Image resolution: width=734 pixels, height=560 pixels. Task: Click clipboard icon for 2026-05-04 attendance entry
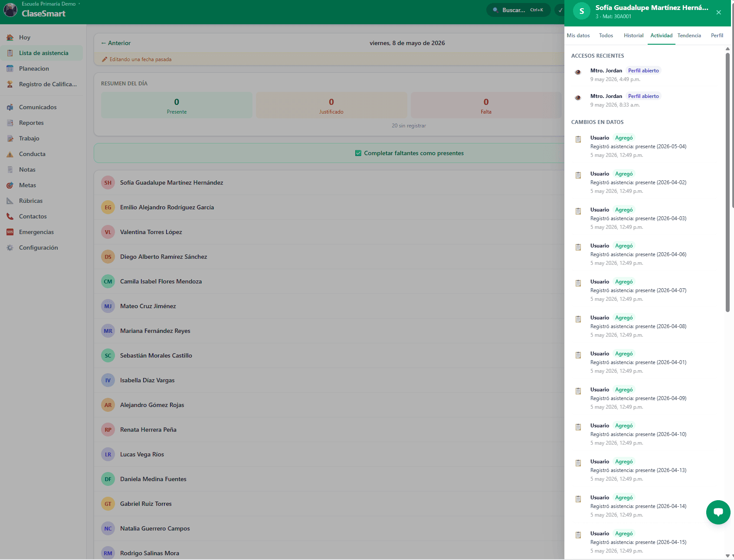tap(578, 139)
